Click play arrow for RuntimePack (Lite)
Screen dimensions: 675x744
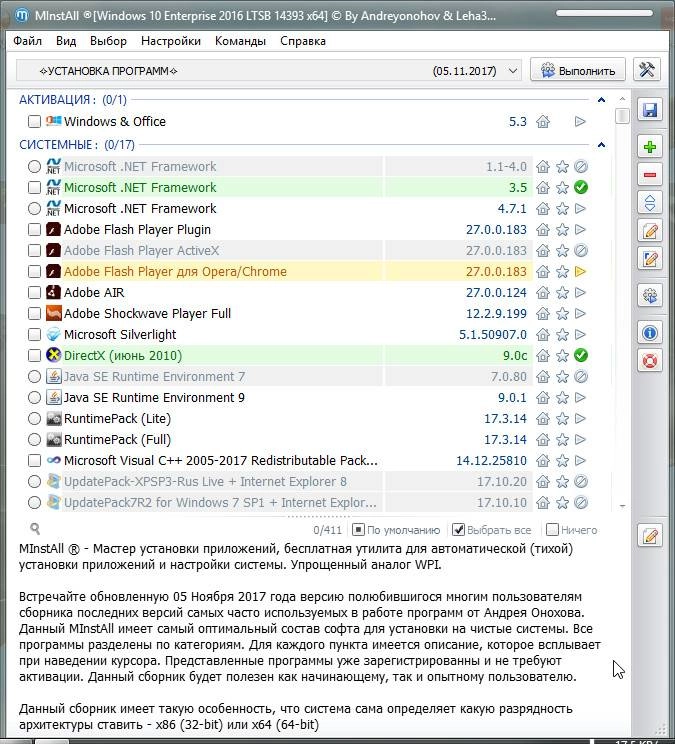pos(580,418)
